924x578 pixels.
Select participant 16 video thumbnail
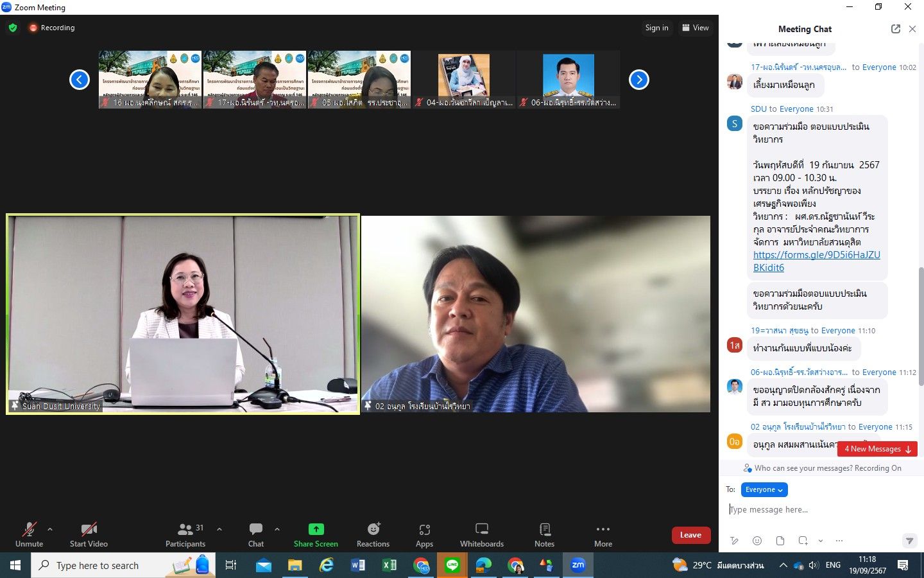tap(150, 80)
